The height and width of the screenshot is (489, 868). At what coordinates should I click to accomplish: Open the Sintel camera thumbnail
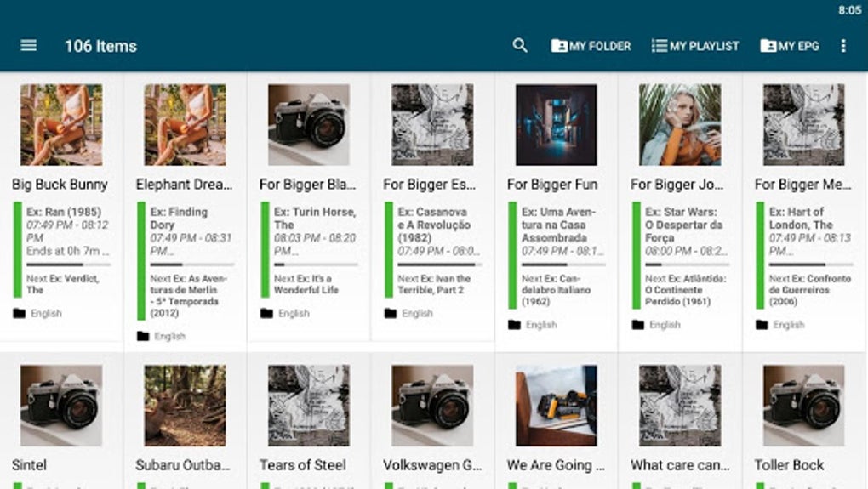pos(61,406)
